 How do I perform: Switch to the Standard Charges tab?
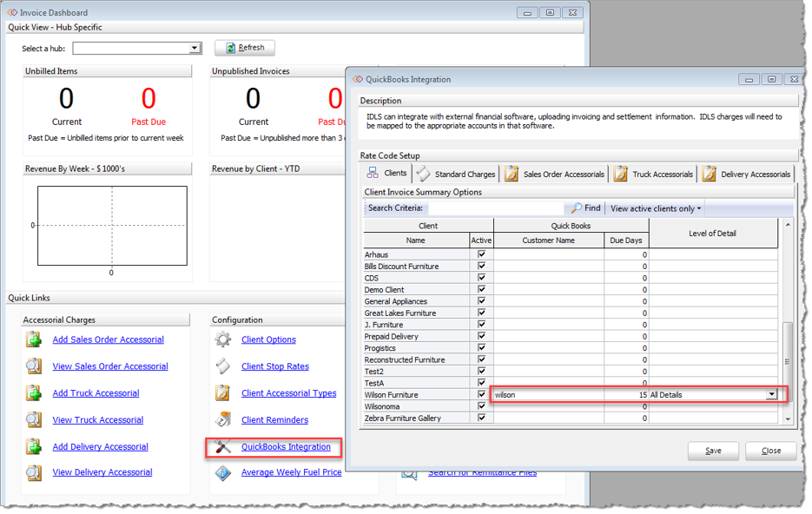[x=456, y=175]
